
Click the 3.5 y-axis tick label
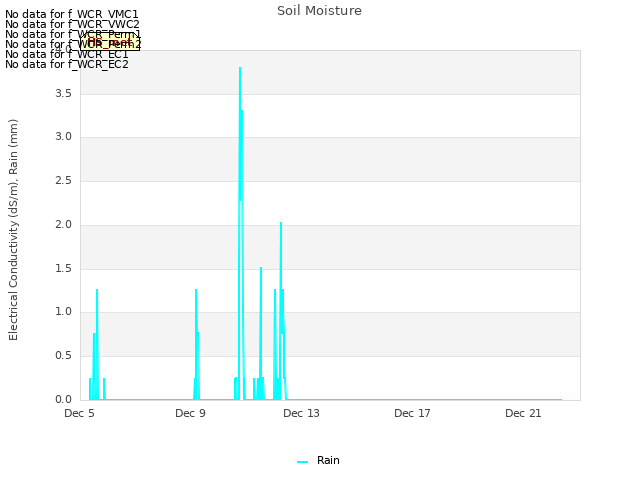tap(63, 93)
